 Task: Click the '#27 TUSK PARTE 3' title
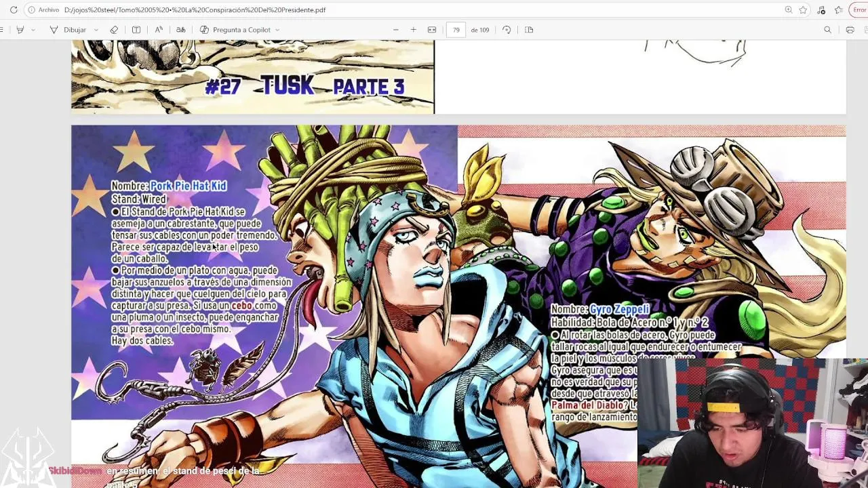(x=304, y=86)
